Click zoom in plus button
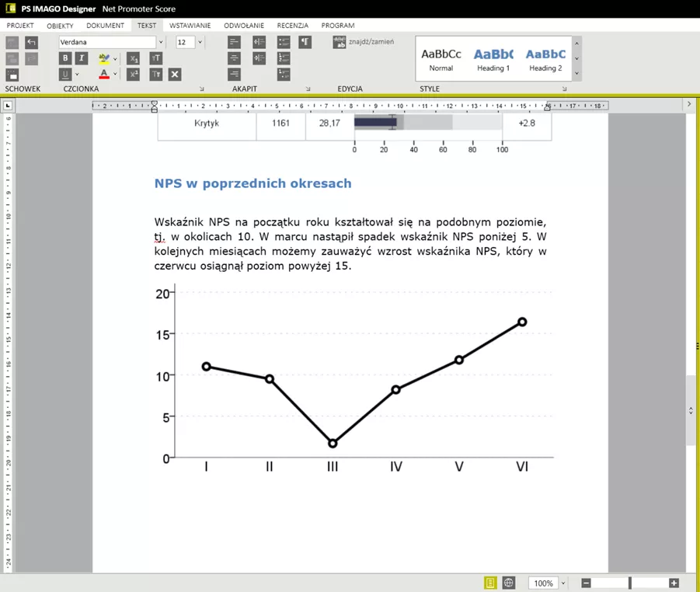 [674, 582]
